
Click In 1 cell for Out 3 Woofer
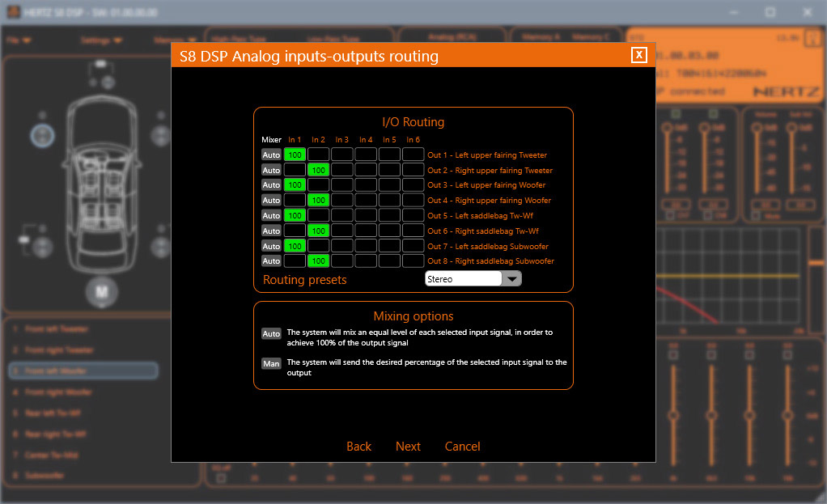click(295, 184)
